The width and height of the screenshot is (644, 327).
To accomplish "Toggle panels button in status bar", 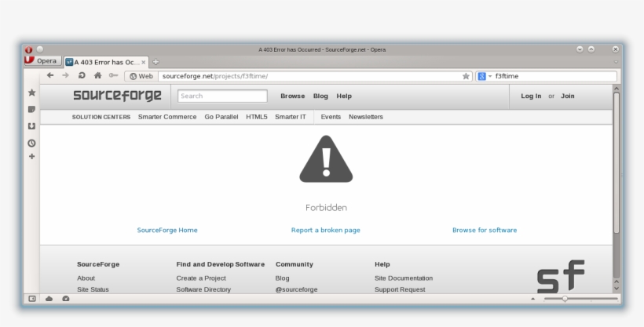I will [x=32, y=299].
